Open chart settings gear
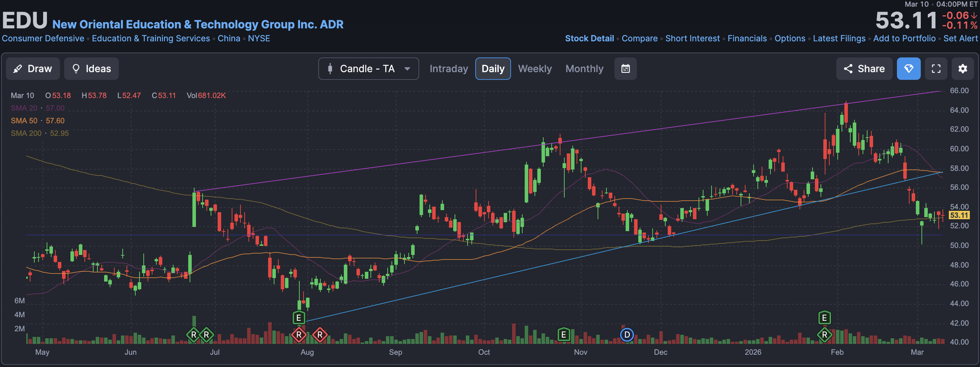Image resolution: width=980 pixels, height=367 pixels. (962, 69)
